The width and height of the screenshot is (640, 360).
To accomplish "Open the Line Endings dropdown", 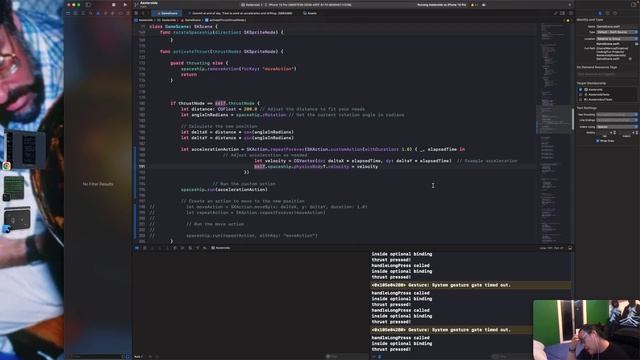I will tap(617, 120).
